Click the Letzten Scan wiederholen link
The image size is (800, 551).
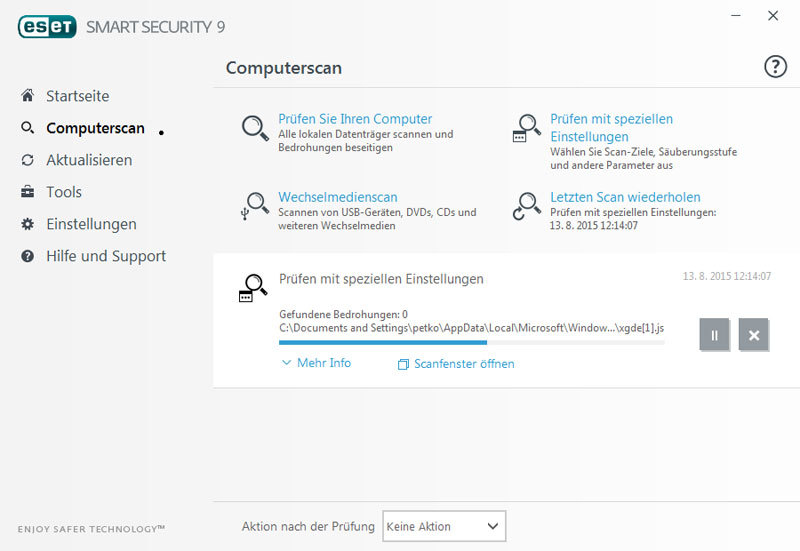(x=625, y=197)
